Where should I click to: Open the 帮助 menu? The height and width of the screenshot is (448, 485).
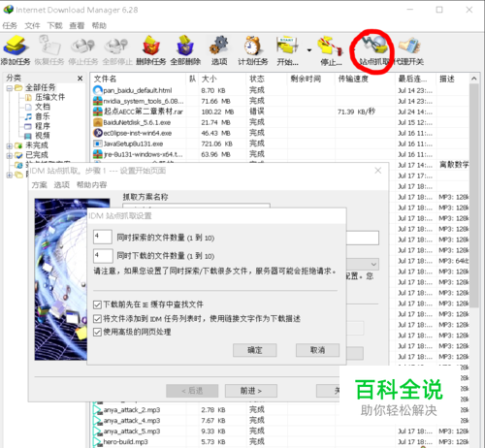coord(99,25)
